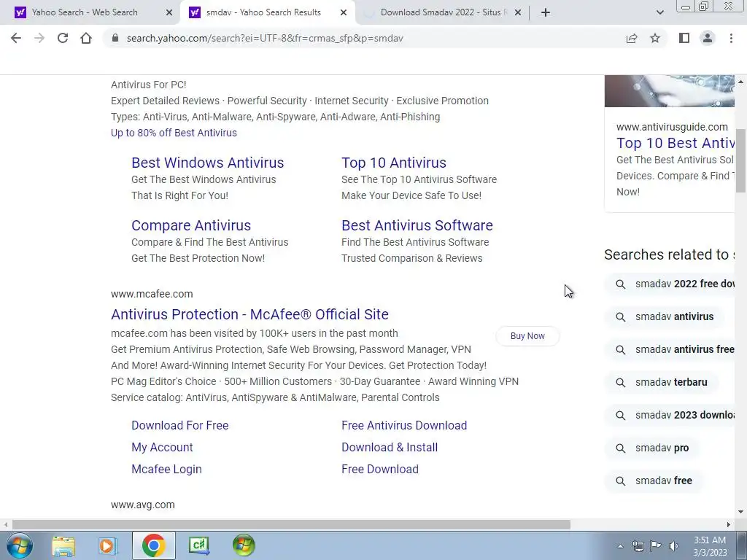Show hidden system tray icons
The image size is (747, 560).
(620, 546)
